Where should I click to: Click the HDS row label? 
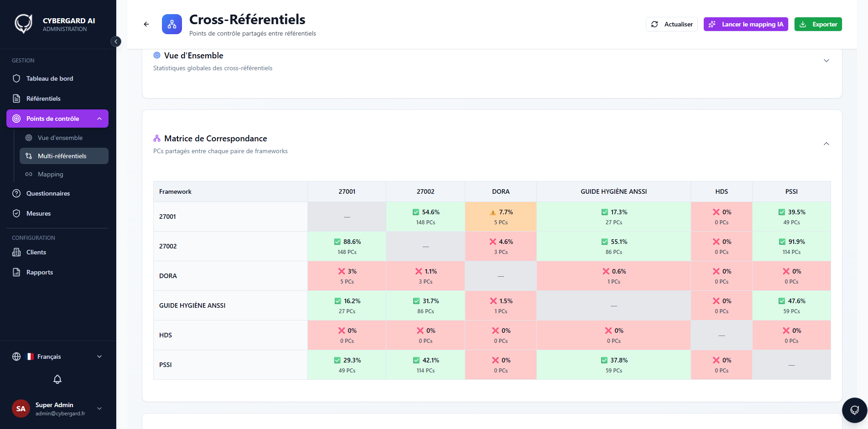[x=166, y=335]
